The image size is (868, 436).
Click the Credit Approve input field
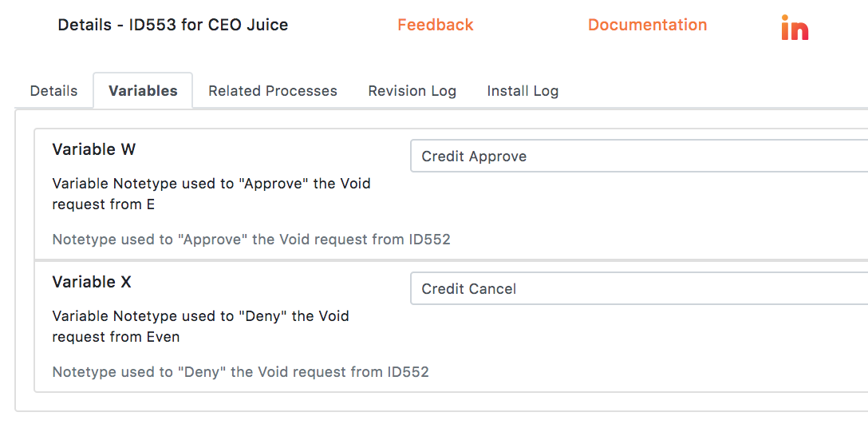(639, 157)
